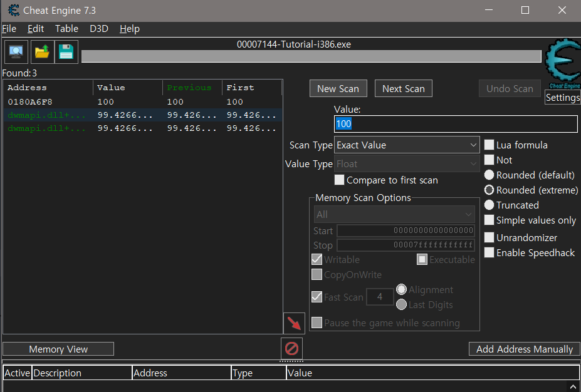Select the Truncated rounding radio button

(489, 205)
